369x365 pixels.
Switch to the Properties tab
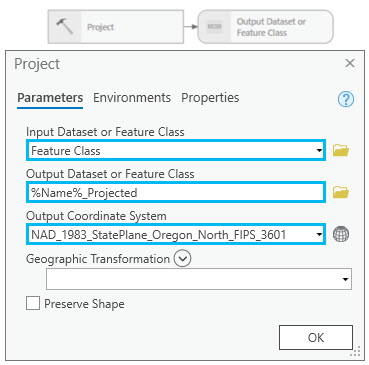point(210,98)
